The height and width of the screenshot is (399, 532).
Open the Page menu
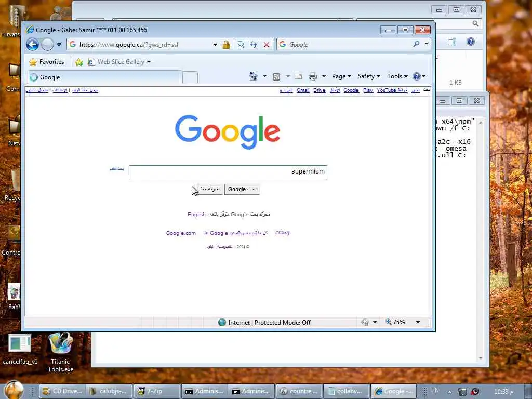coord(341,76)
